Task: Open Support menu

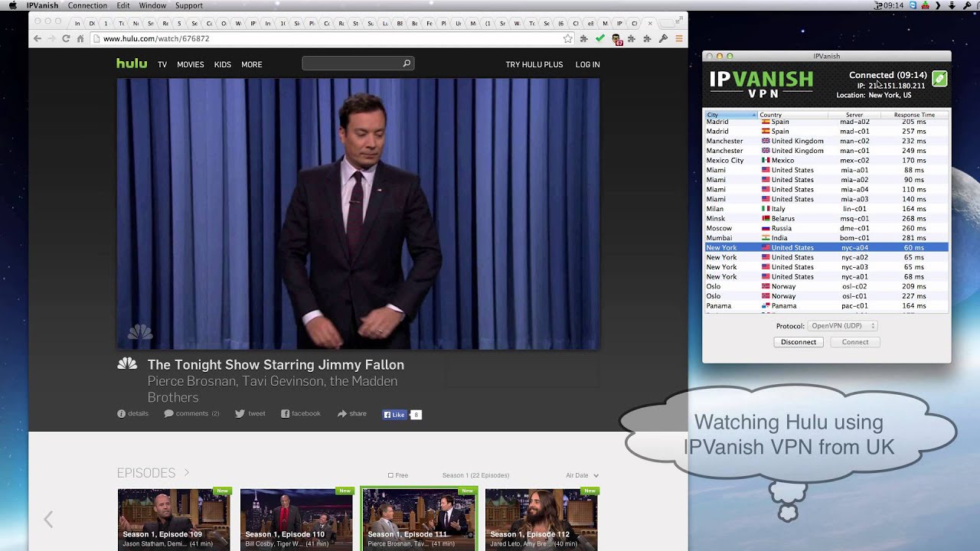Action: tap(189, 5)
